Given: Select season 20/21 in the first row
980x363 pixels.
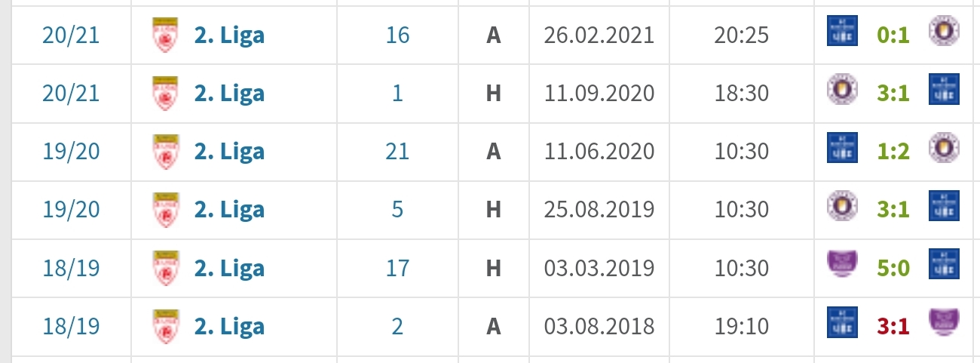Looking at the screenshot, I should click(71, 35).
